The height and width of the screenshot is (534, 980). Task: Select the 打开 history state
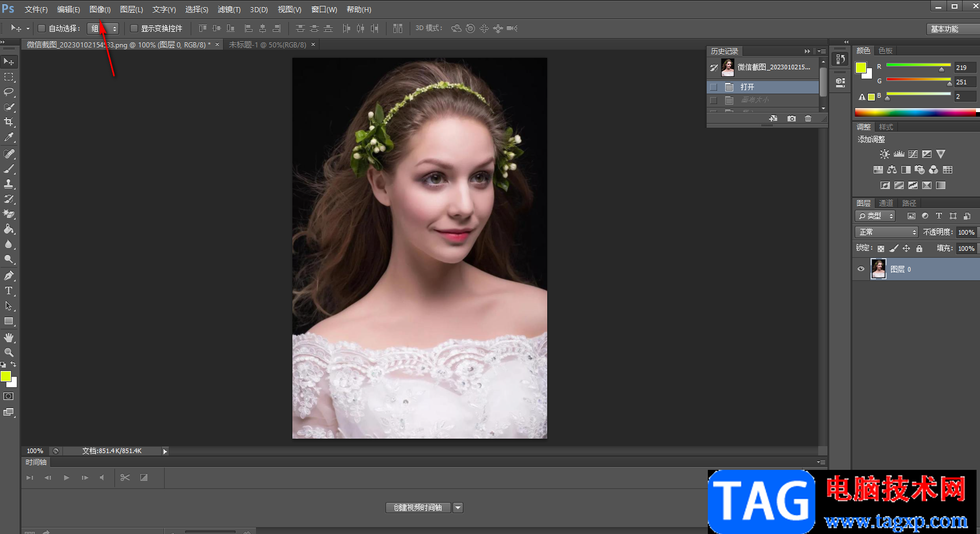(x=747, y=87)
